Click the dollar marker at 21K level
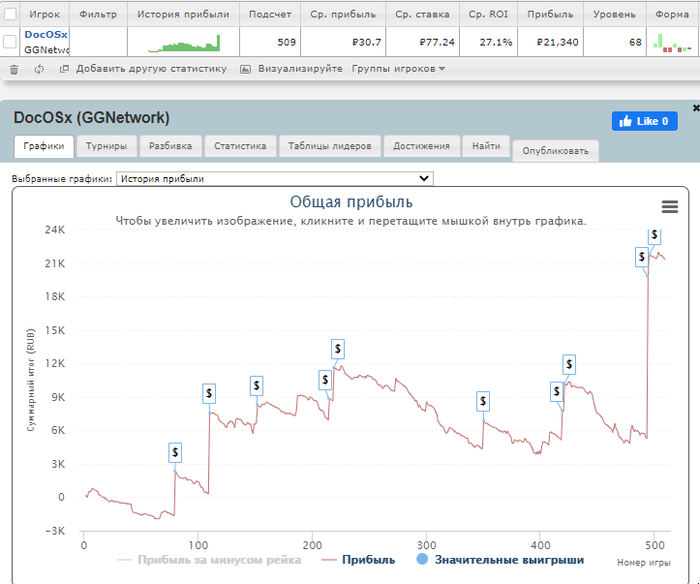 (642, 257)
